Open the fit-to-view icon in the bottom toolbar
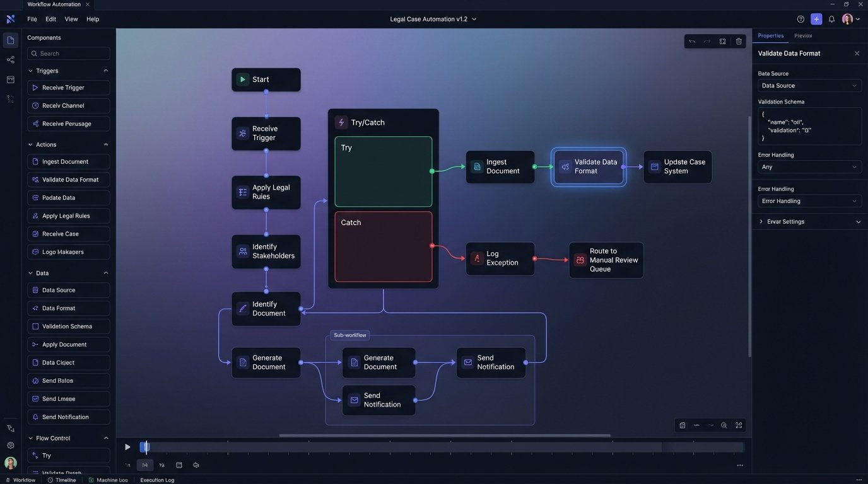Screen dimensions: 868x484 point(739,425)
